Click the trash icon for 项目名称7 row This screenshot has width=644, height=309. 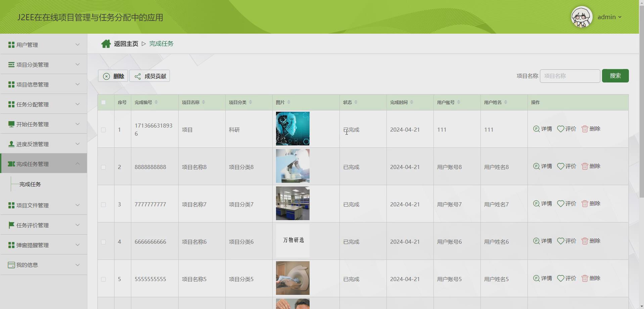585,204
